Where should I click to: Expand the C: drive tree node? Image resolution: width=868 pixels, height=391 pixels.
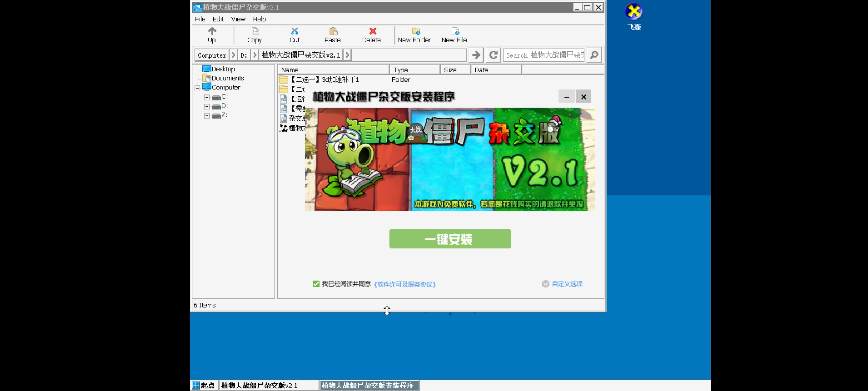207,97
